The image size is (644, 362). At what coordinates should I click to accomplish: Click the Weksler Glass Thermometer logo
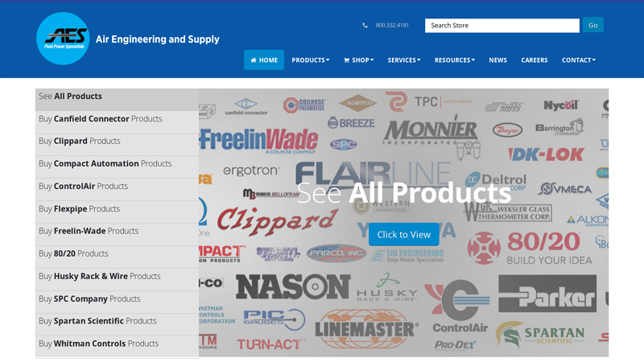tap(509, 212)
